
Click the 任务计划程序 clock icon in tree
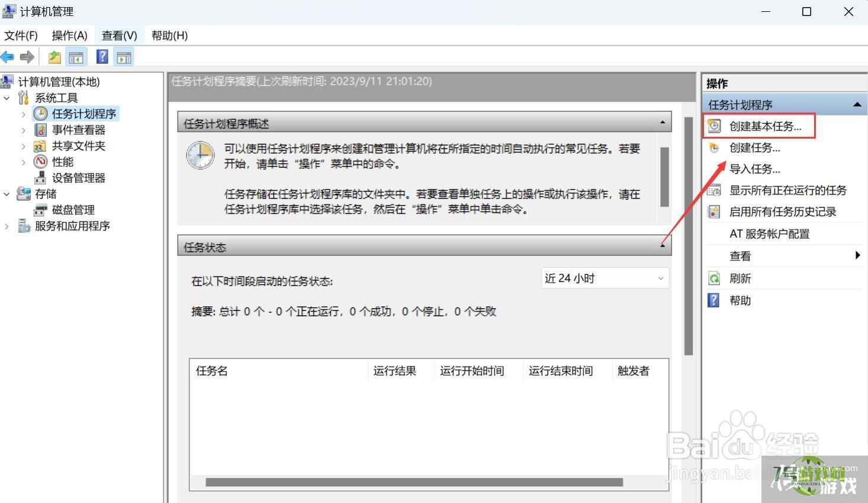[x=41, y=114]
